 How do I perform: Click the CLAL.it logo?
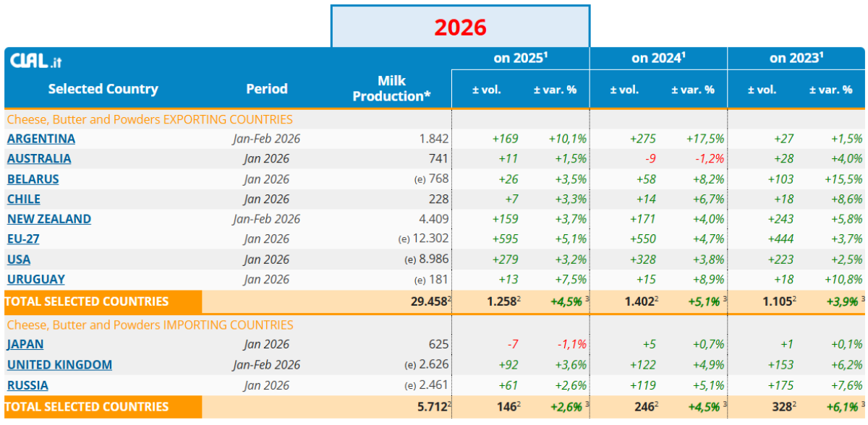pos(36,61)
